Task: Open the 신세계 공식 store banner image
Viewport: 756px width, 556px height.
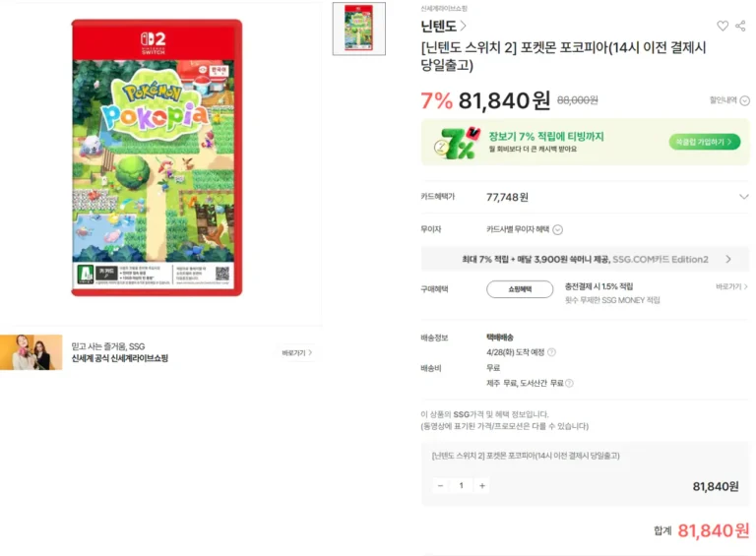Action: (x=31, y=352)
